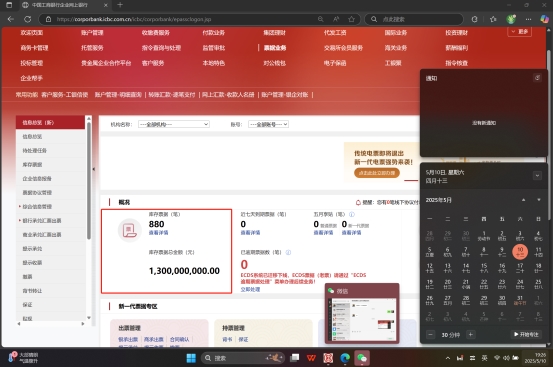Open the 账号 account dropdown
The height and width of the screenshot is (367, 553).
point(268,124)
